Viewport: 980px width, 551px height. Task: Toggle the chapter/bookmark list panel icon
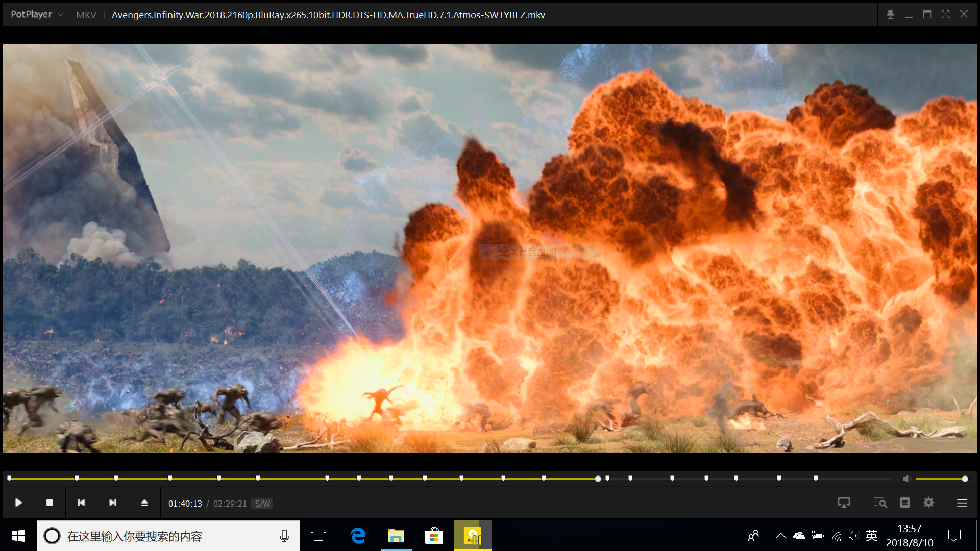click(904, 503)
